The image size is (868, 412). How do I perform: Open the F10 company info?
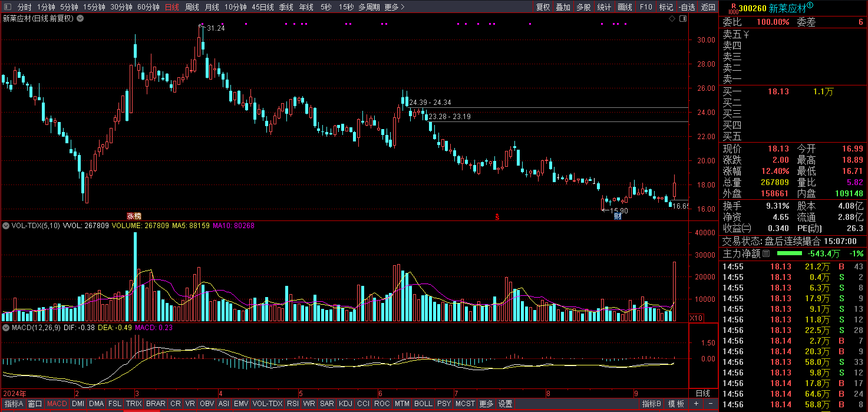646,7
